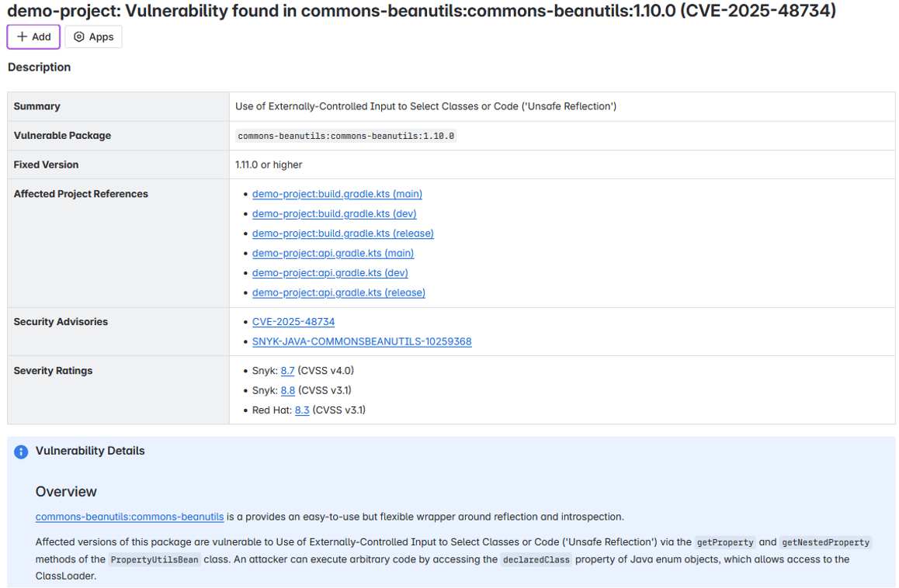This screenshot has width=899, height=588.
Task: Click the Snyk 8.7 CVSS v4.0 score
Action: coord(287,371)
